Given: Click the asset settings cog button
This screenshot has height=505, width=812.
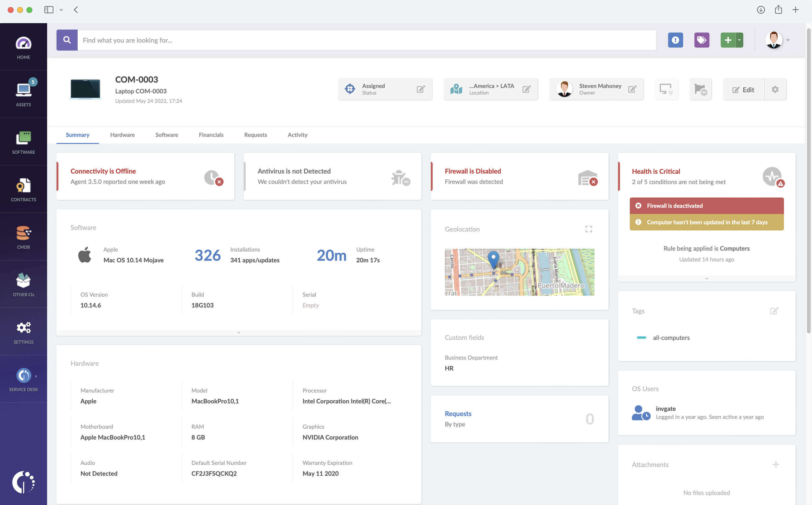Looking at the screenshot, I should 775,89.
